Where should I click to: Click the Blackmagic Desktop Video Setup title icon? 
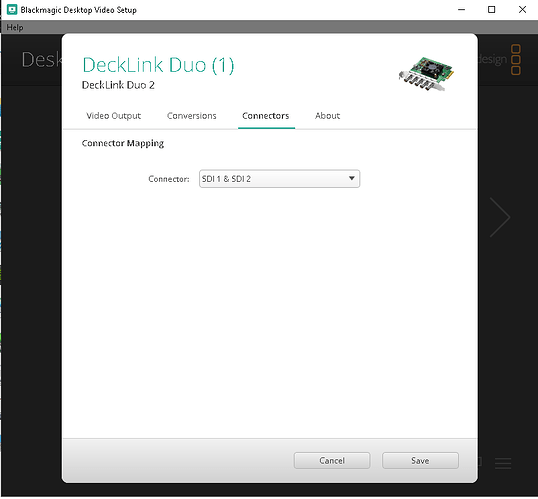tap(12, 10)
